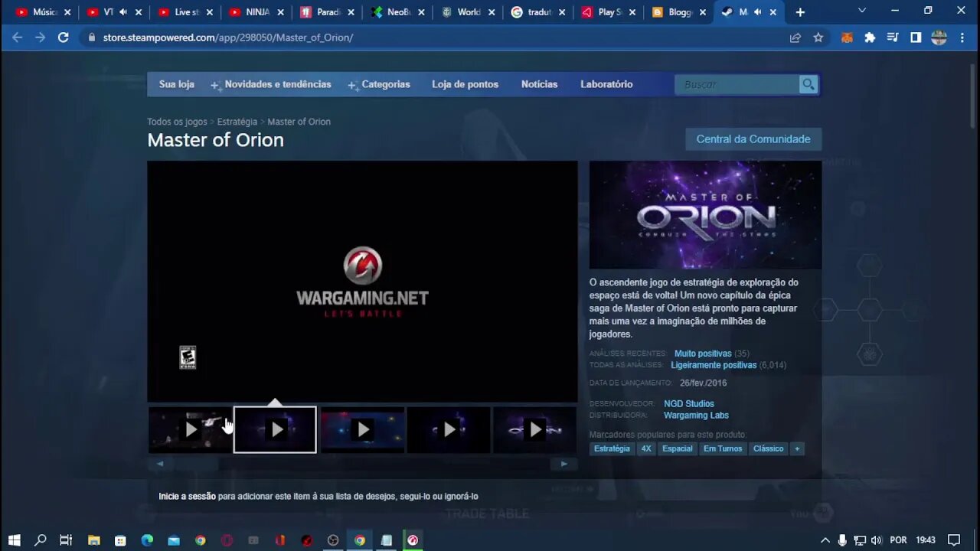The width and height of the screenshot is (980, 551).
Task: Open Loja de pontos
Action: coord(465,85)
